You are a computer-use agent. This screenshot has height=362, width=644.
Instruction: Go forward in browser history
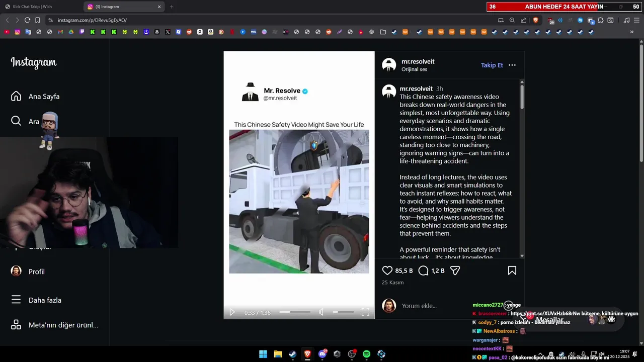(x=17, y=20)
